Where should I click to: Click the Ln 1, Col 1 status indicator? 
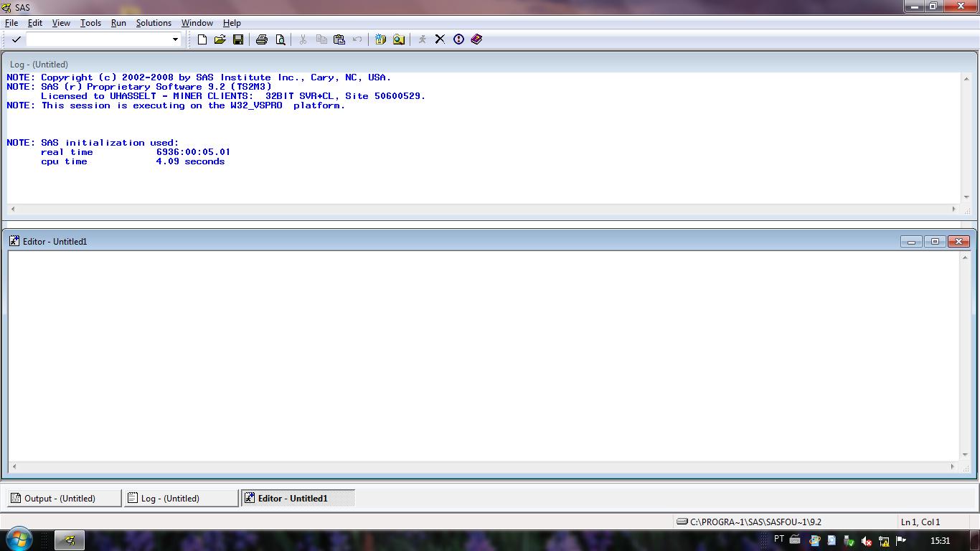click(x=920, y=522)
